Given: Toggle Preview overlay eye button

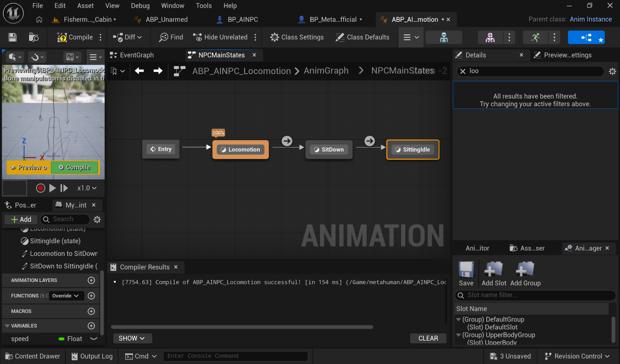Looking at the screenshot, I should pyautogui.click(x=29, y=167).
